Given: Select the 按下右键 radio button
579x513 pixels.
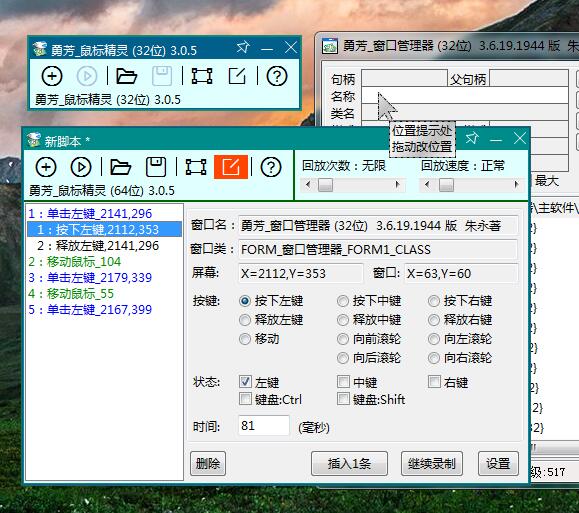Looking at the screenshot, I should click(434, 301).
